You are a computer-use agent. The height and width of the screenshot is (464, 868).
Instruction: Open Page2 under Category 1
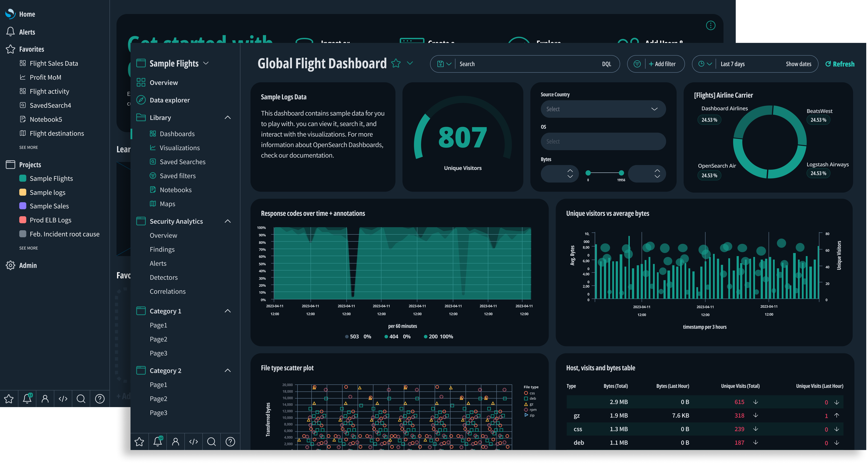coord(158,339)
